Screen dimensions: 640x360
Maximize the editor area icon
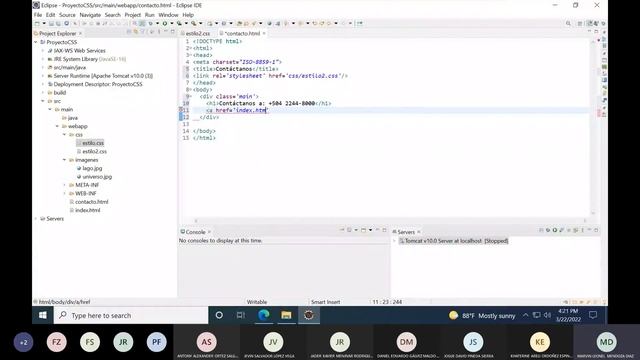coord(596,31)
